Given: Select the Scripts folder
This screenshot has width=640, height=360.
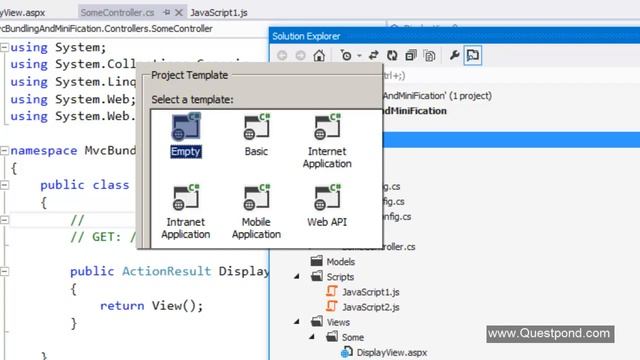Looking at the screenshot, I should (340, 277).
